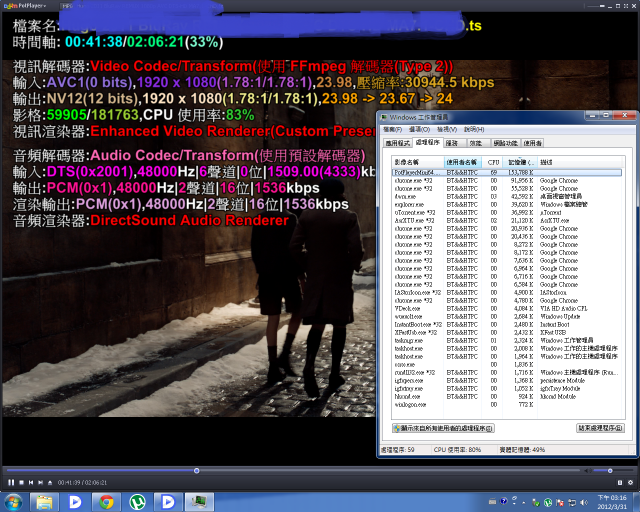Select the taskmgr.exe process row

point(507,341)
